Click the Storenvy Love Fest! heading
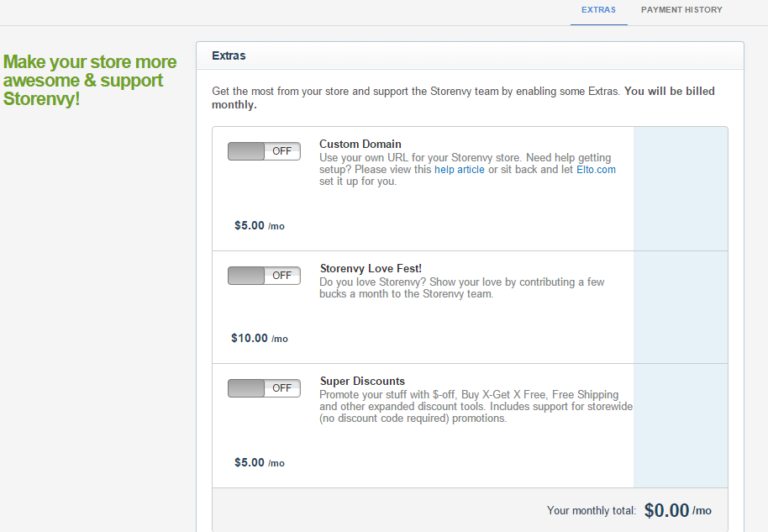The image size is (768, 532). pos(371,269)
